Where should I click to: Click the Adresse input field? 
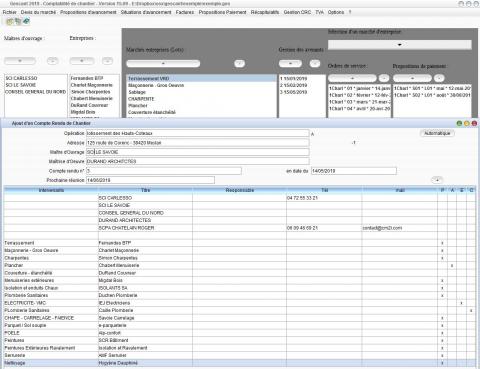point(197,143)
